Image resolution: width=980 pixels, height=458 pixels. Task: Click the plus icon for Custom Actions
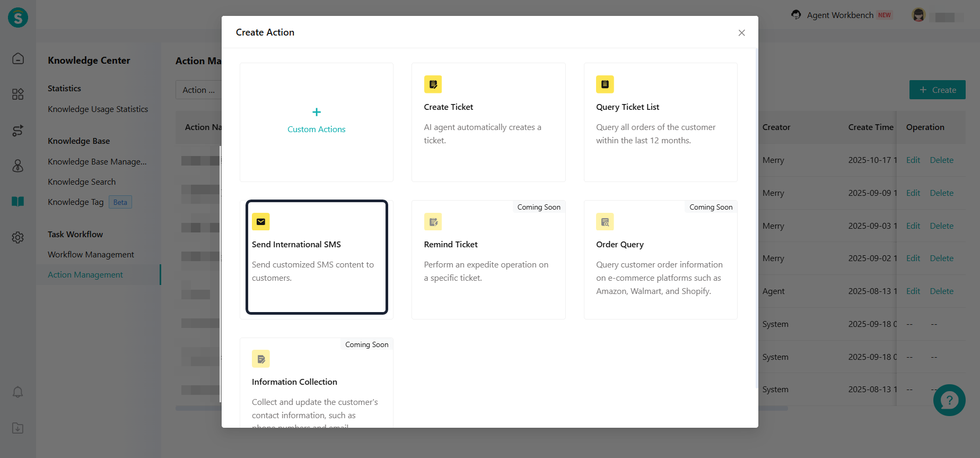click(x=317, y=112)
